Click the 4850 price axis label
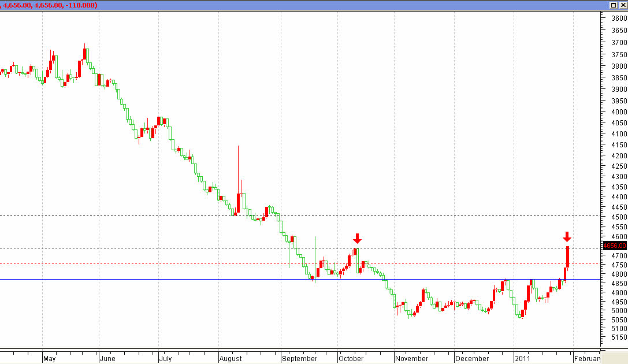The image size is (628, 364). click(x=619, y=284)
